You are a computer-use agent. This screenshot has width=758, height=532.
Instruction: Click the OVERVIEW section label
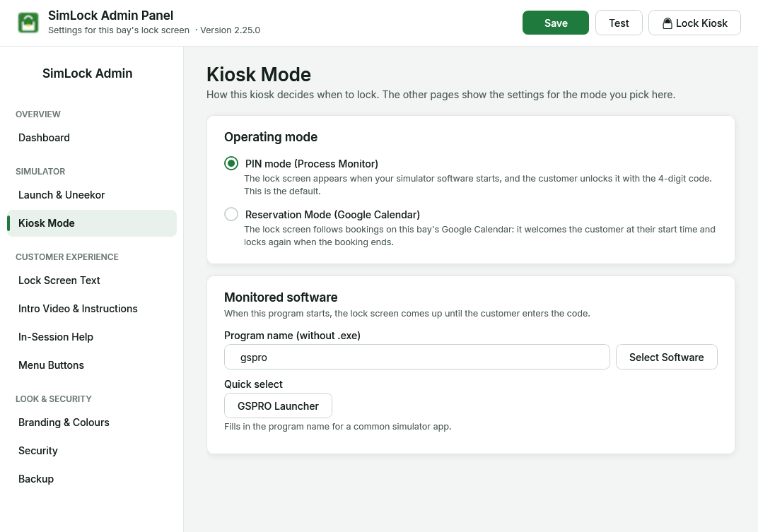pyautogui.click(x=38, y=114)
